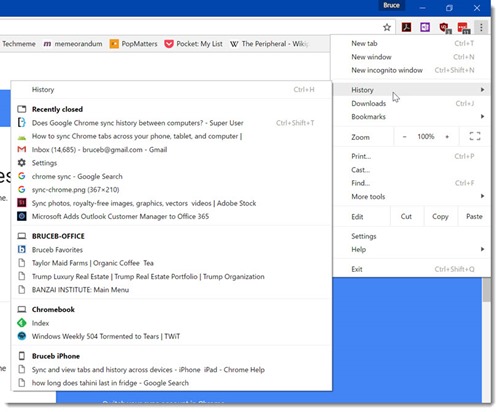Open Trump Luxury Real Estate tab

tap(172, 276)
